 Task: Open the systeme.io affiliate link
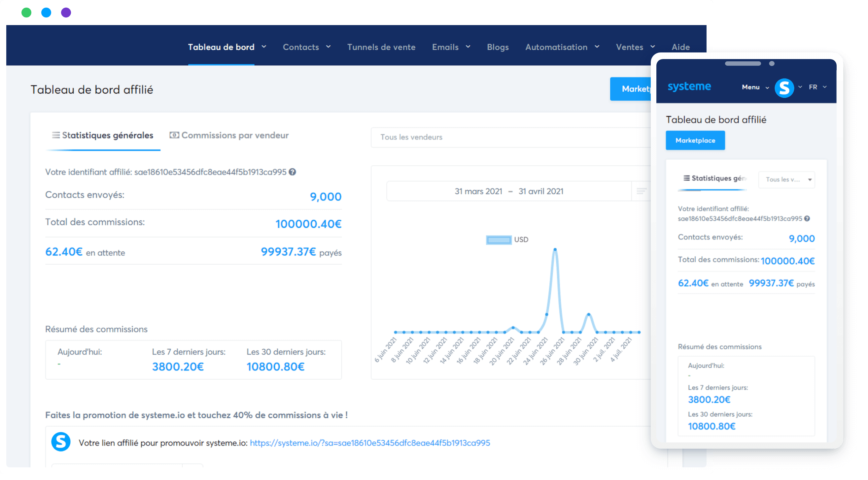coord(370,443)
